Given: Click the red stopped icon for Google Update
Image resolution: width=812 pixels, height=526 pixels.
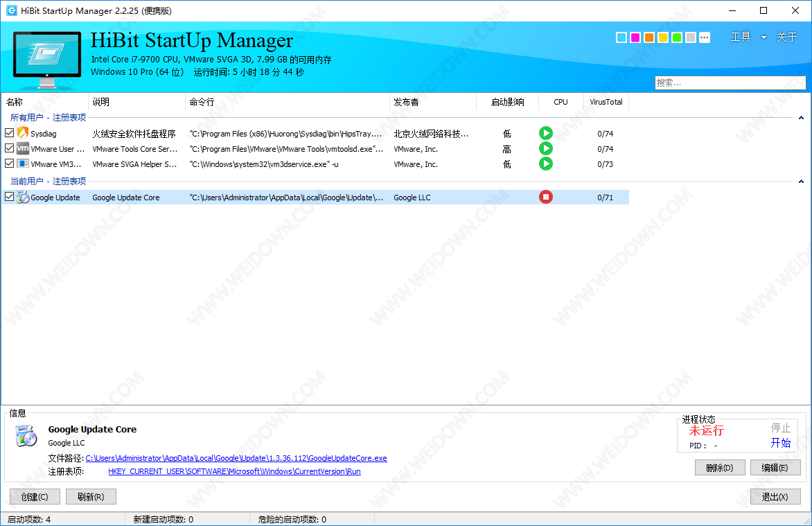Looking at the screenshot, I should point(546,197).
